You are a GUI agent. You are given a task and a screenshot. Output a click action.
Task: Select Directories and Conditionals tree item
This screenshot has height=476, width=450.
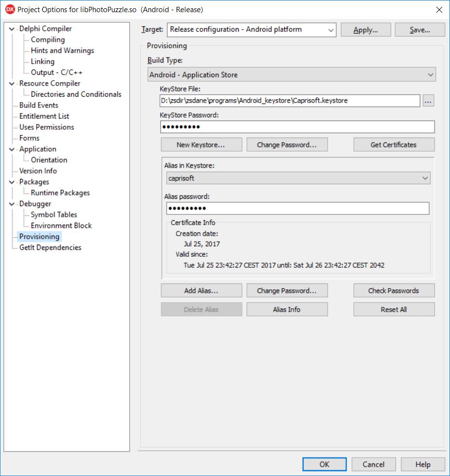tap(76, 94)
